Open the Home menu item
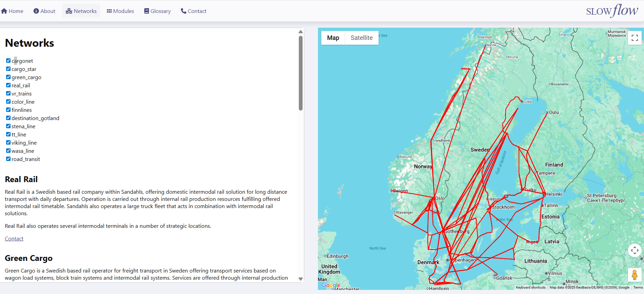The width and height of the screenshot is (644, 294). (x=12, y=11)
